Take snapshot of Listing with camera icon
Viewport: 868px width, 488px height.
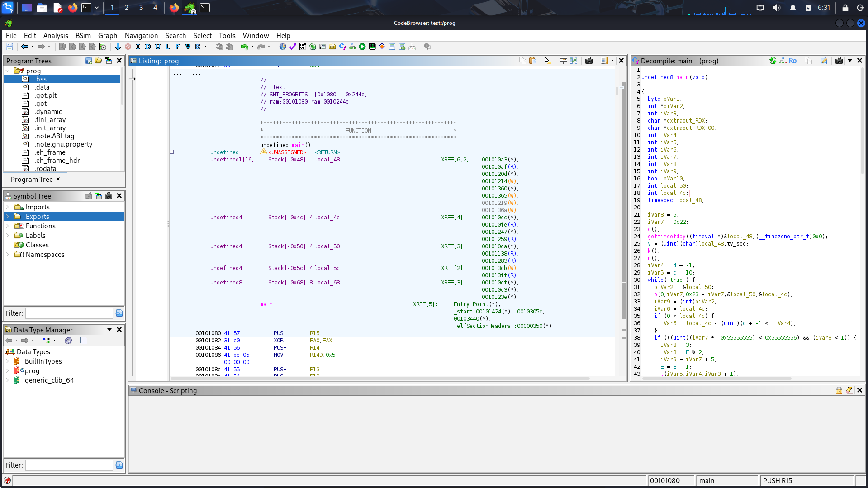(x=589, y=61)
